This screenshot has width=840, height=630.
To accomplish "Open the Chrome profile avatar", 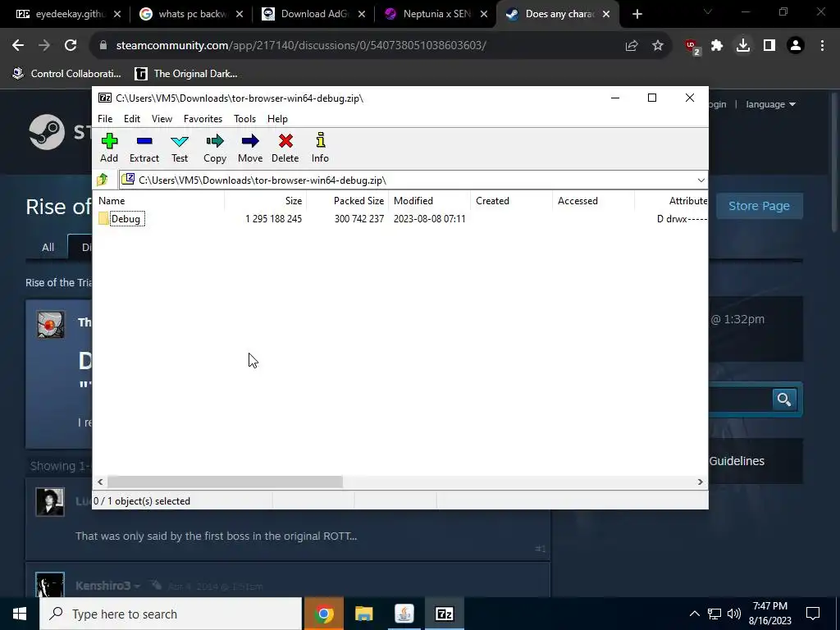I will [x=796, y=46].
